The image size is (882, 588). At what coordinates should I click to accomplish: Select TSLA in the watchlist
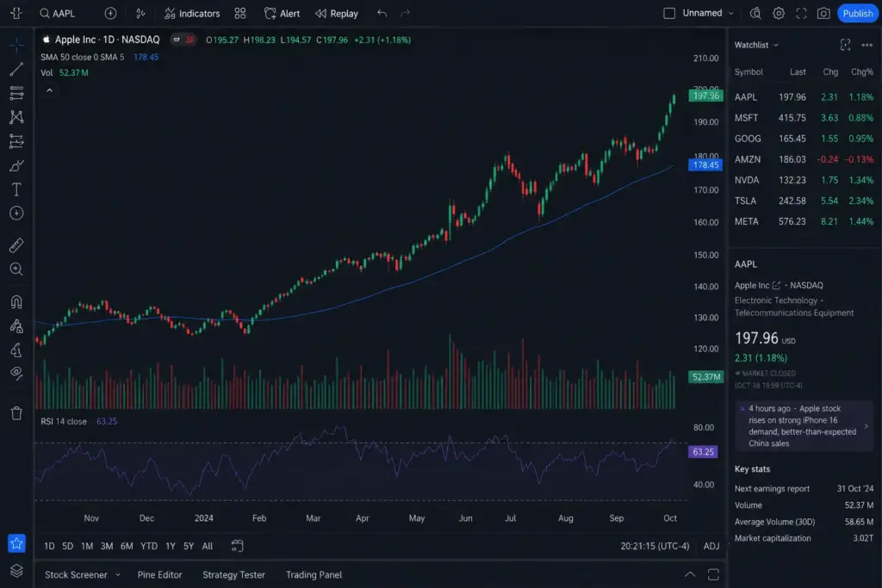click(804, 201)
